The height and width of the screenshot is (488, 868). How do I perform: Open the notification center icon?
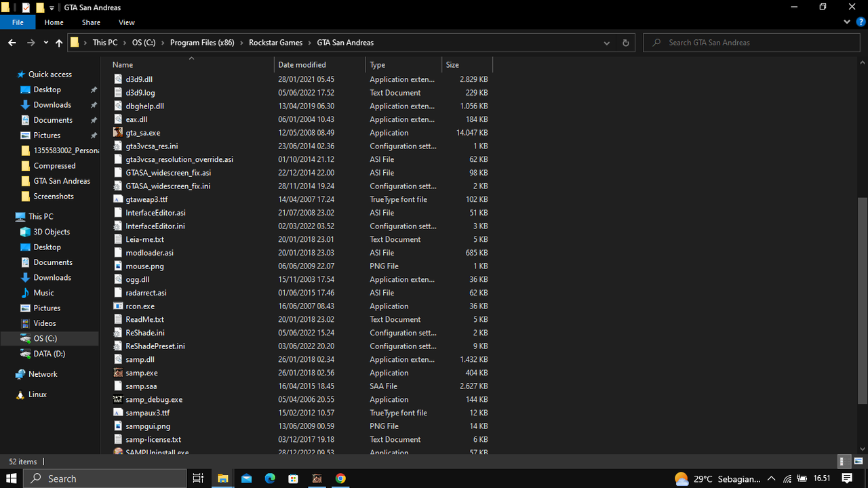click(847, 479)
